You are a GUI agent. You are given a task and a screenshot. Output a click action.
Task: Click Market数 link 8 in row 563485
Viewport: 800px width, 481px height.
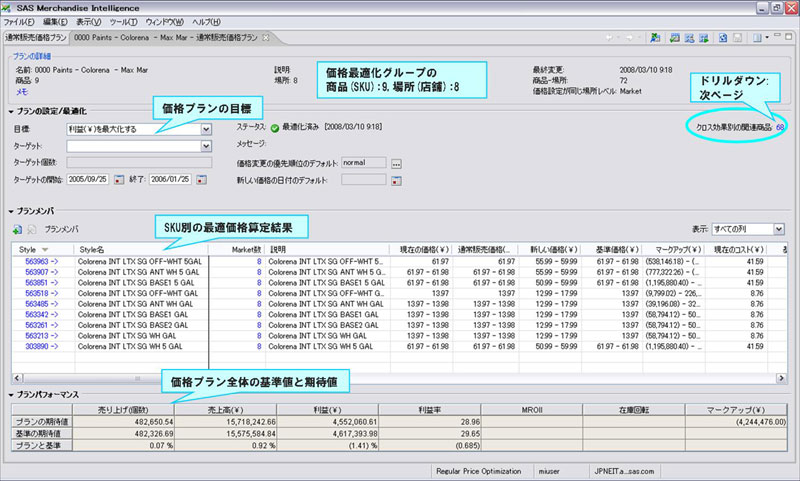259,304
